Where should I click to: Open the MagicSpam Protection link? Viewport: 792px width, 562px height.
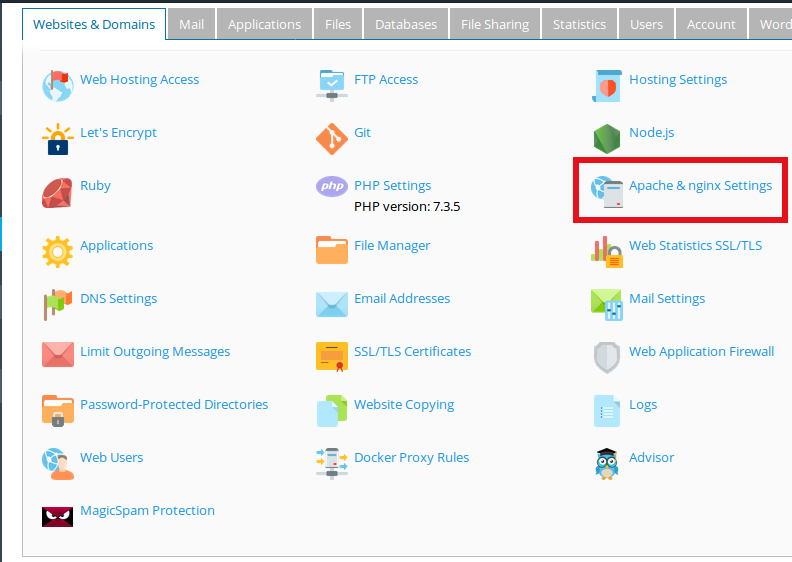point(147,511)
